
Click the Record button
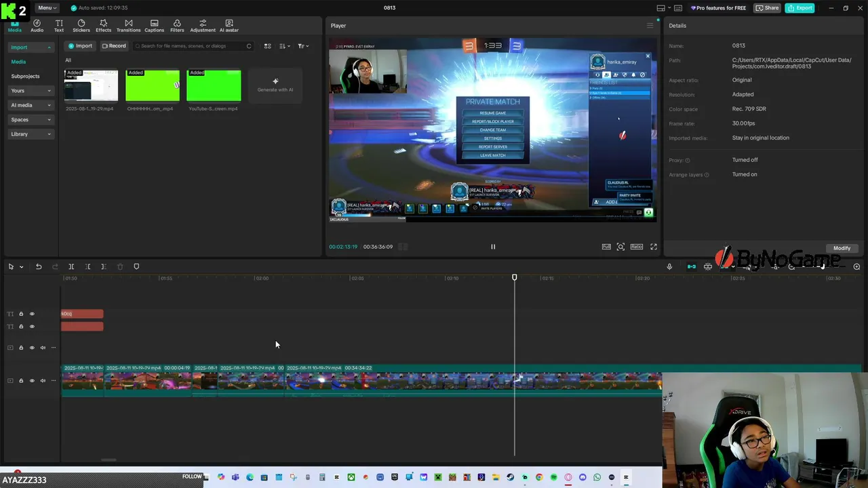click(x=114, y=46)
